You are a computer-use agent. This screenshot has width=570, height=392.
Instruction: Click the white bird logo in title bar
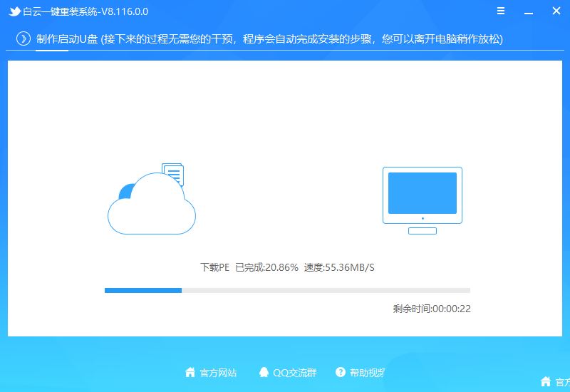click(14, 11)
